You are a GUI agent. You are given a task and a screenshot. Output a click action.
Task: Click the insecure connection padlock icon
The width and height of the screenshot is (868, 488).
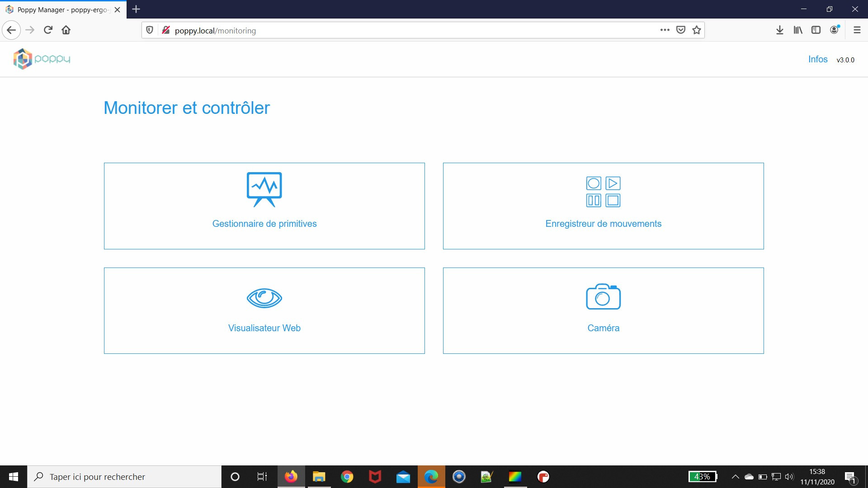point(166,30)
